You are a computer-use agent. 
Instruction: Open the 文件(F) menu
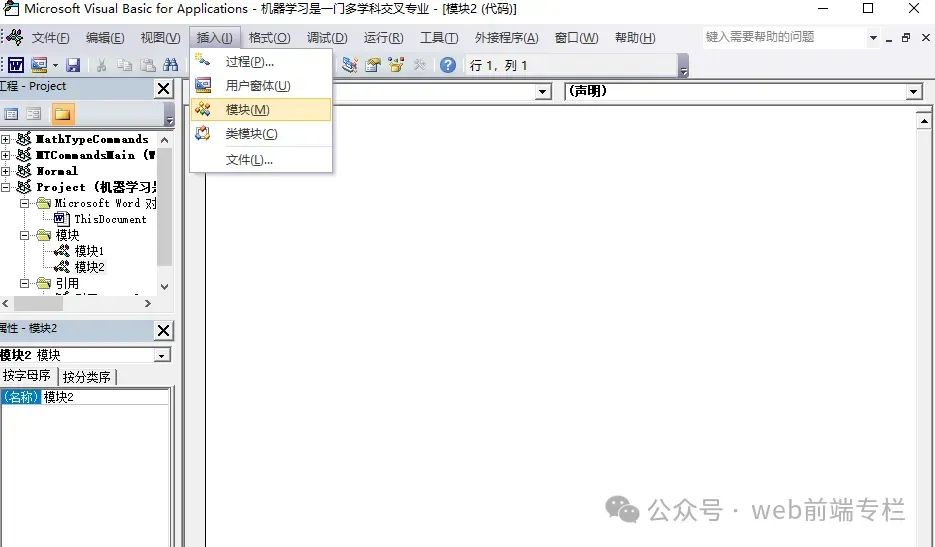(x=50, y=38)
